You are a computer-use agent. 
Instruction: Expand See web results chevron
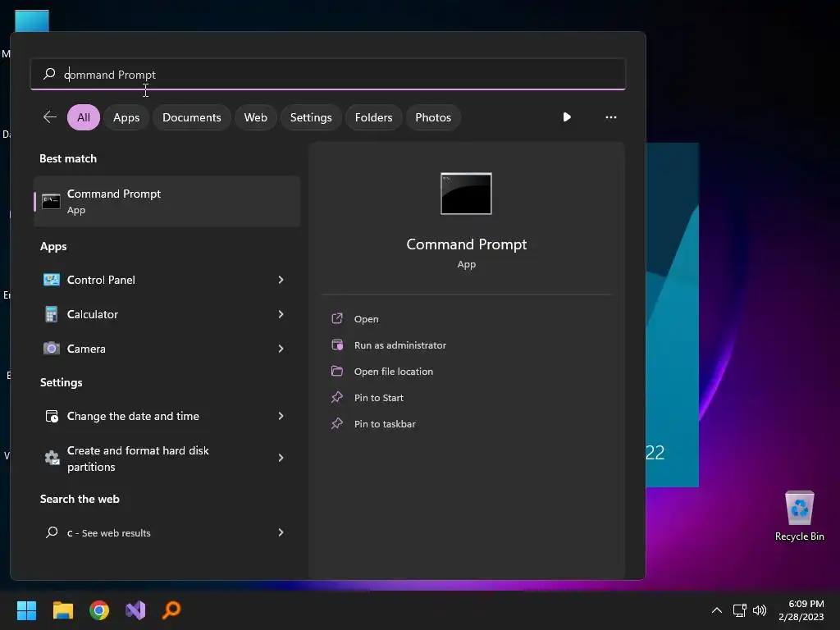(x=281, y=532)
